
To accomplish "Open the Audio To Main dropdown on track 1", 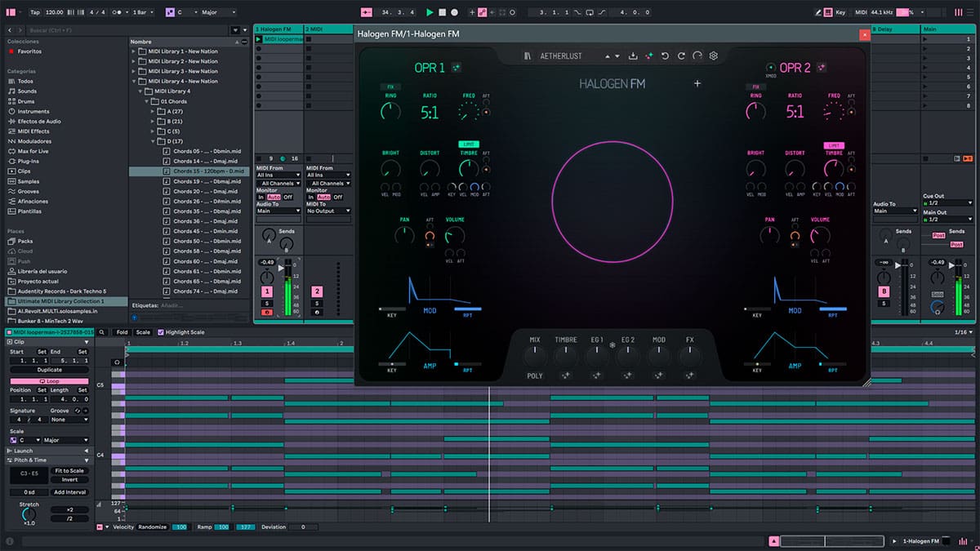I will [x=279, y=211].
